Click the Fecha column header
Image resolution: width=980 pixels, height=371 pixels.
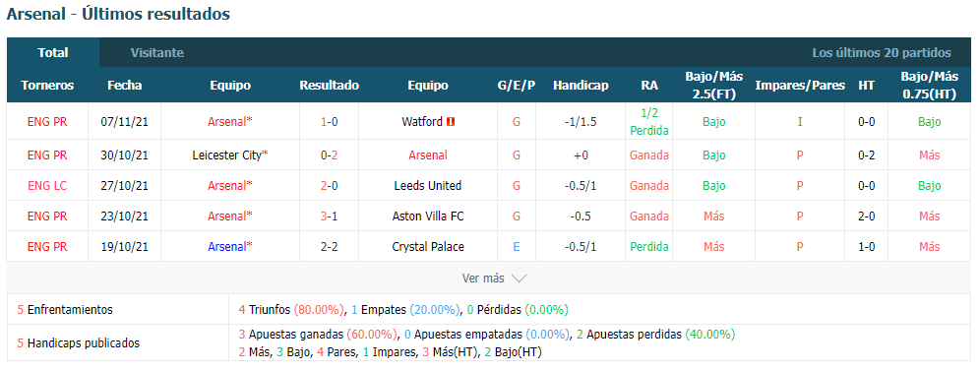(x=124, y=86)
